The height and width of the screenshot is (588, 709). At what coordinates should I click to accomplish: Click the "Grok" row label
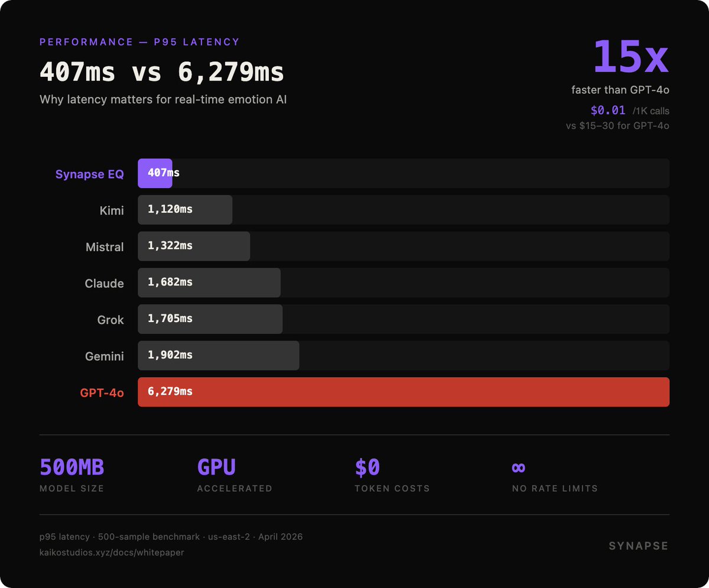tap(110, 320)
